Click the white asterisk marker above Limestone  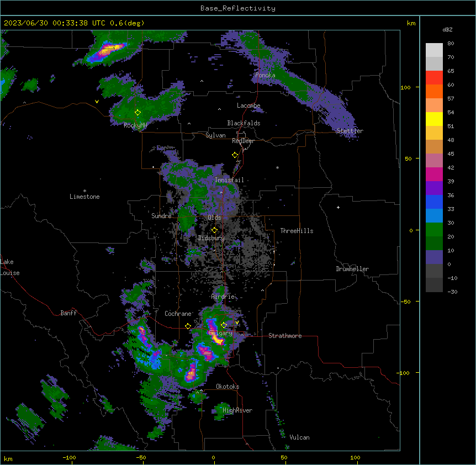pyautogui.click(x=84, y=191)
